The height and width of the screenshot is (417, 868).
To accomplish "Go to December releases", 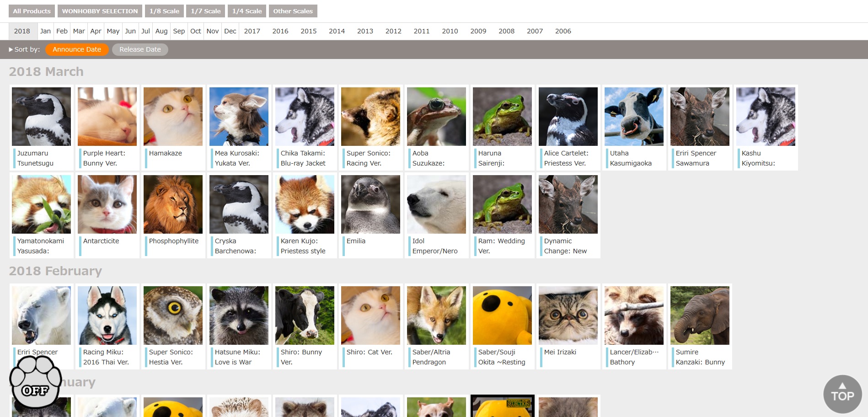I will pyautogui.click(x=230, y=31).
